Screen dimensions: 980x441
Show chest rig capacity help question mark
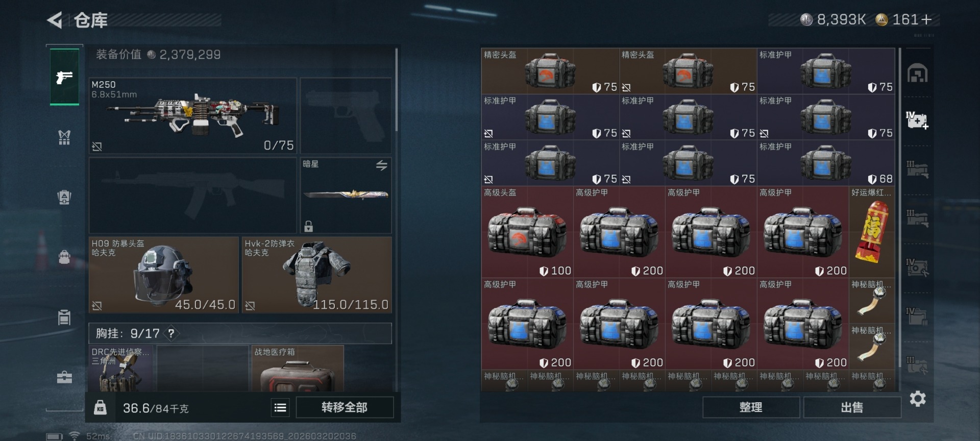click(171, 333)
